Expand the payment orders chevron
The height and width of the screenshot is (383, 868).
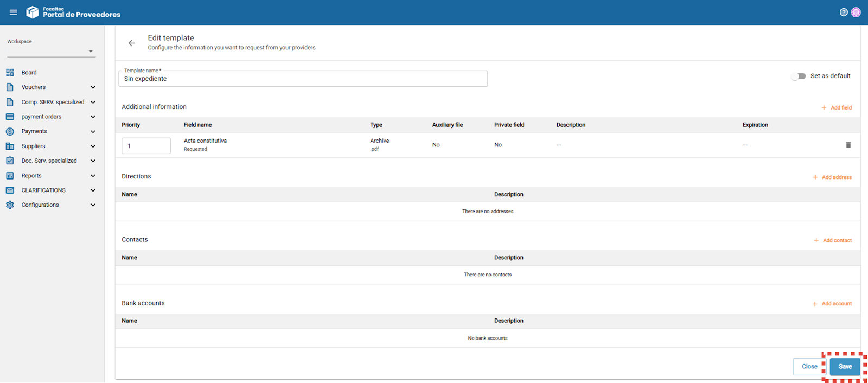tap(93, 117)
